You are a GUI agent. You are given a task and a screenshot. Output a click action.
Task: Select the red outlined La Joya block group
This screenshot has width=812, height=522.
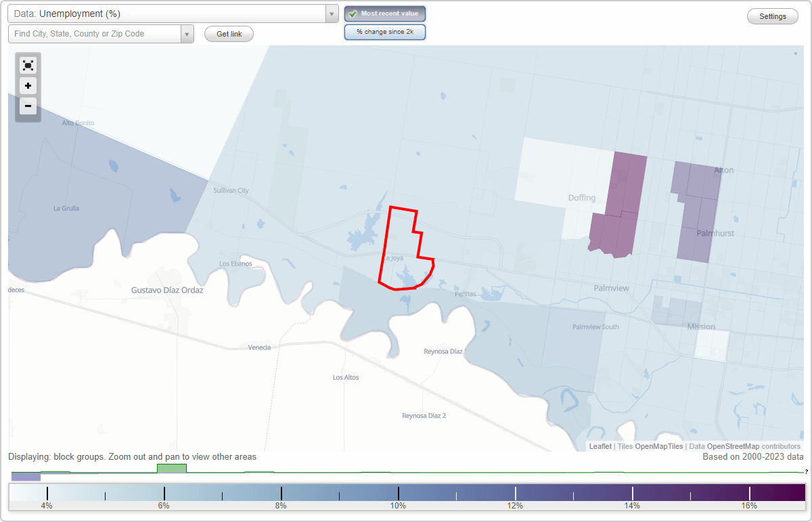(403, 251)
